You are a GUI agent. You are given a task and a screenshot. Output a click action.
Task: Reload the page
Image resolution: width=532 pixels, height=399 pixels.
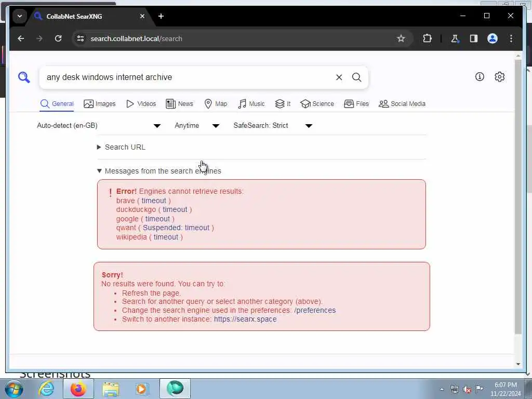tap(58, 38)
